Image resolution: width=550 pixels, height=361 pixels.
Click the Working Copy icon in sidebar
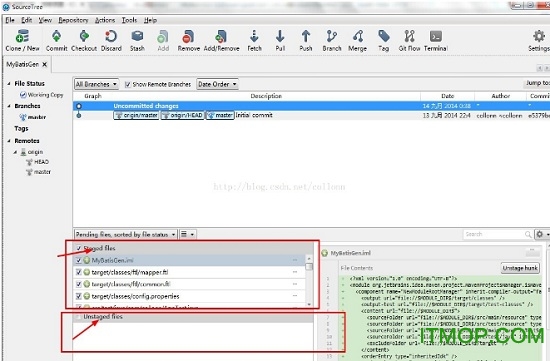point(23,95)
